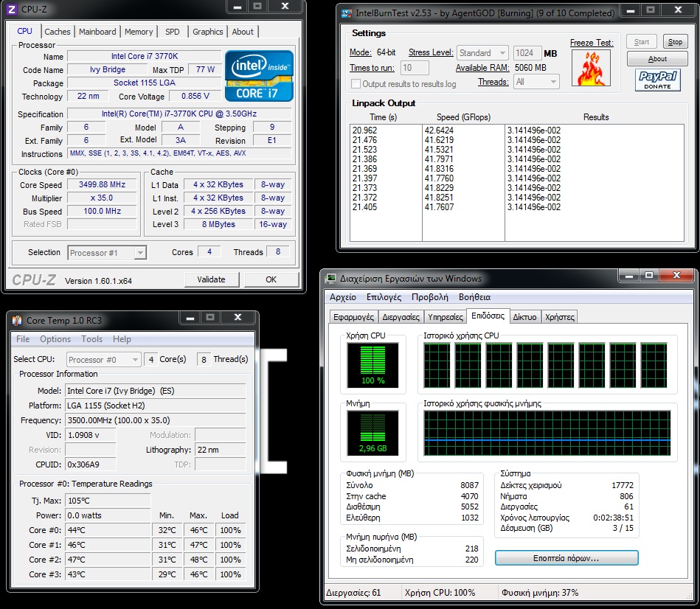Click the Stop button in IntelBurnTest
The height and width of the screenshot is (609, 700).
(675, 42)
